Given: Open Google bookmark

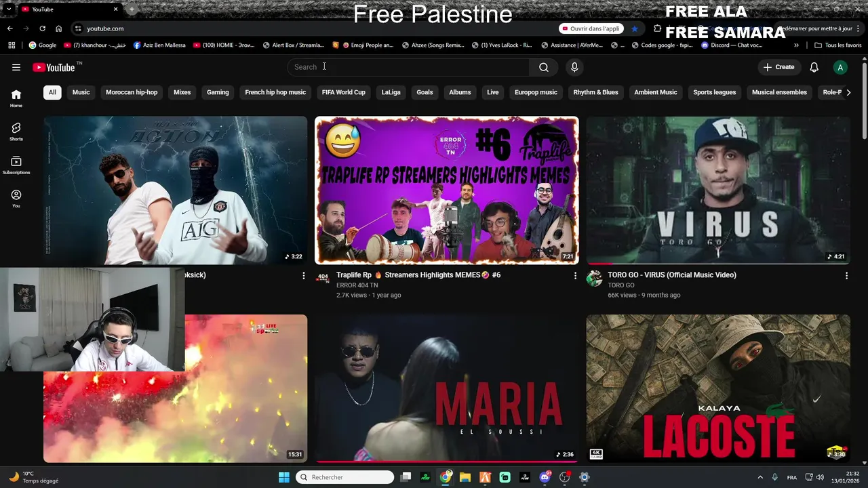Looking at the screenshot, I should (x=42, y=45).
